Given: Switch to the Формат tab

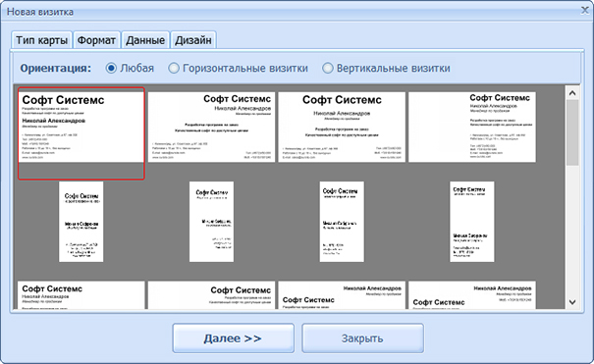Looking at the screenshot, I should pyautogui.click(x=96, y=39).
